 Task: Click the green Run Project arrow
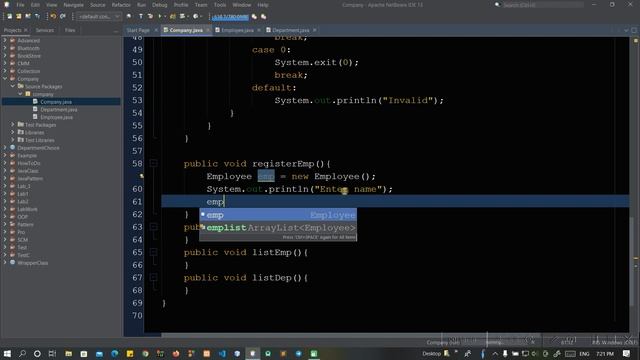[160, 16]
